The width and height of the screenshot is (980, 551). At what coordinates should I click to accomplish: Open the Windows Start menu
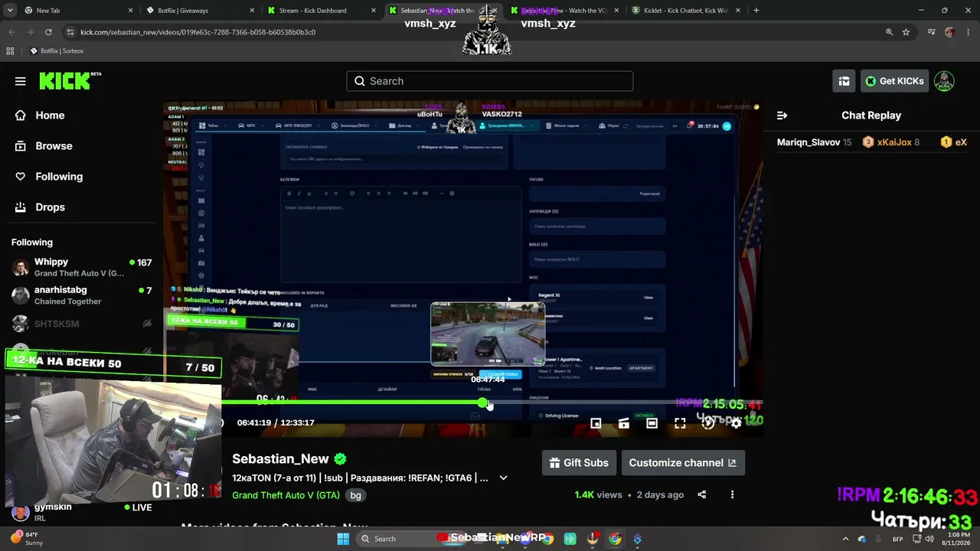click(343, 539)
